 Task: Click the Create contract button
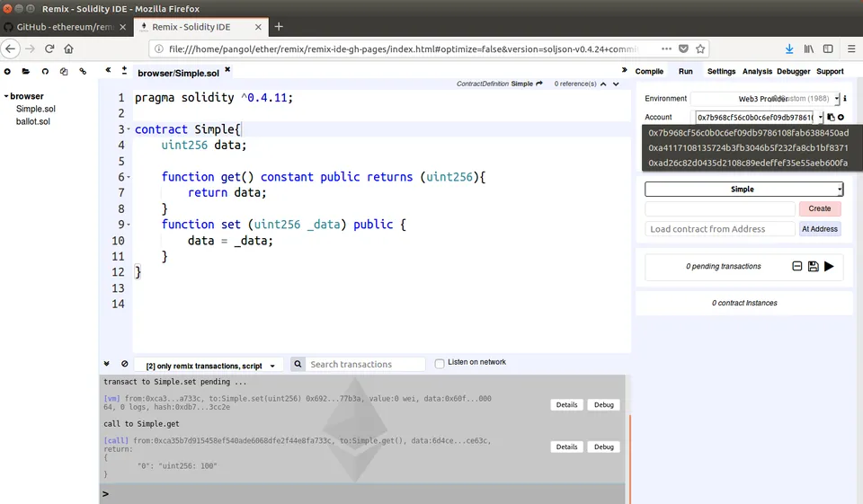pos(820,208)
